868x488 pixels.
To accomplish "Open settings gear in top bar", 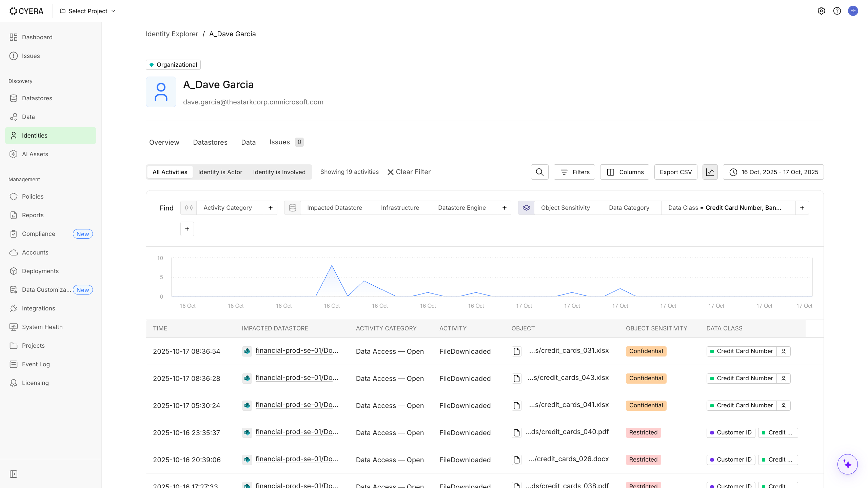I will click(821, 11).
